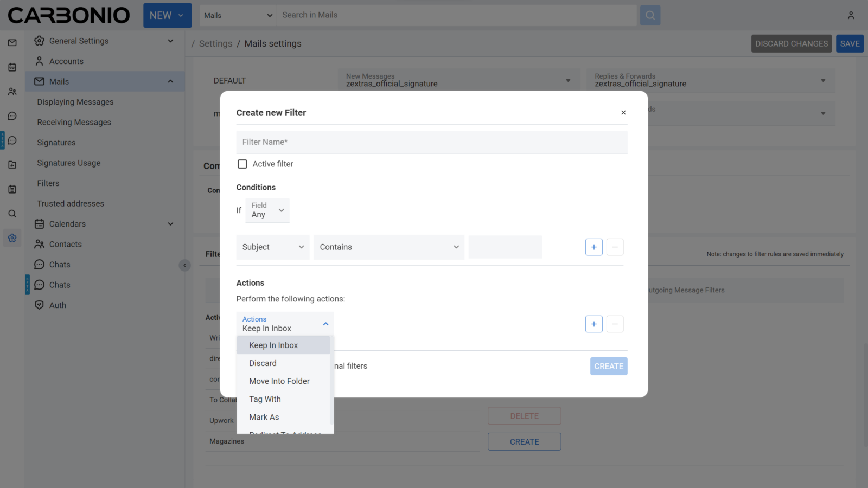Open the Contains comparison dropdown
Screen dimensions: 868x488
pyautogui.click(x=388, y=247)
